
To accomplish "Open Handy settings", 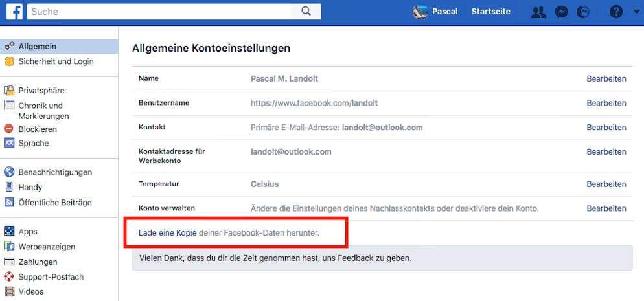I will tap(30, 188).
